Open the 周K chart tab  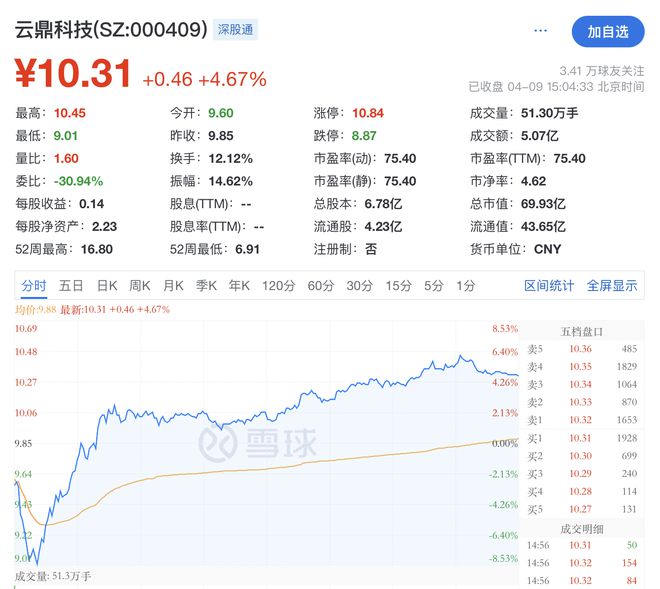(140, 286)
